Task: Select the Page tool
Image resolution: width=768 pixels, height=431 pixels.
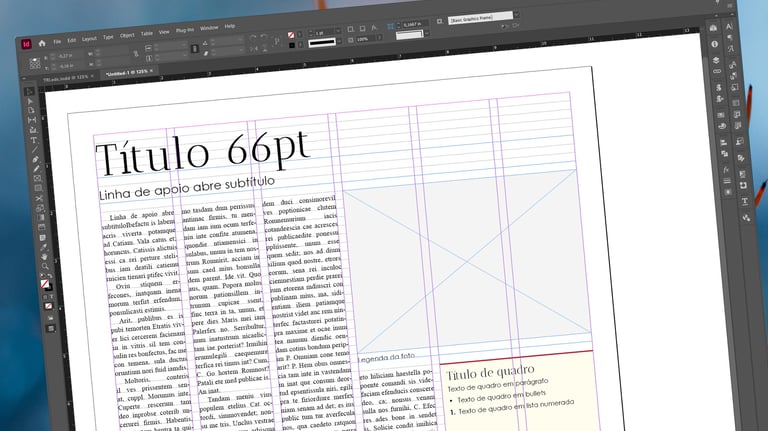Action: (x=31, y=110)
